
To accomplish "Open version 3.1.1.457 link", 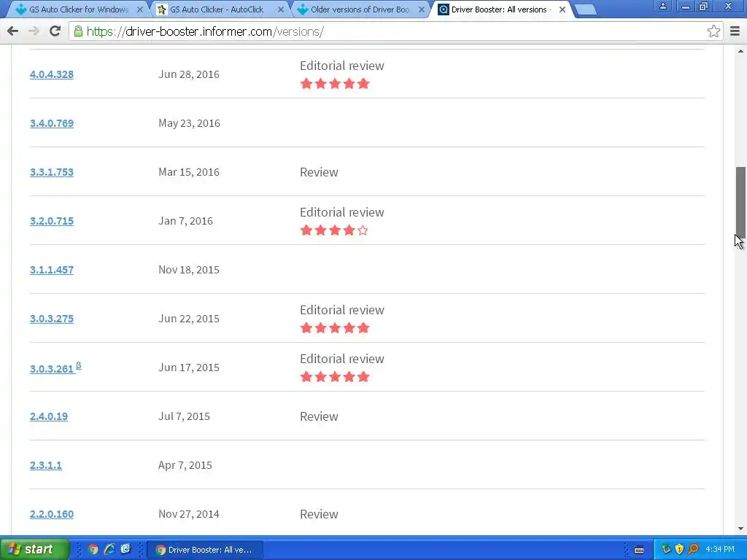I will click(52, 270).
